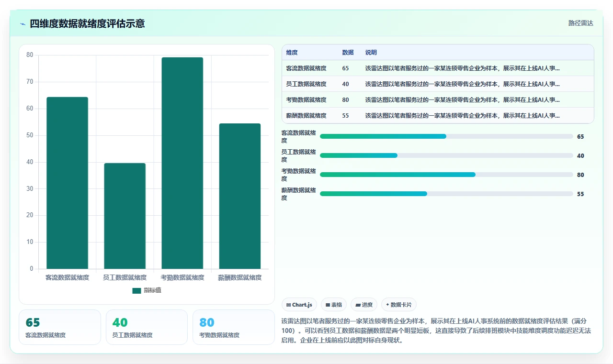613x364 pixels.
Task: Click the description paragraph under the tags
Action: 437,331
